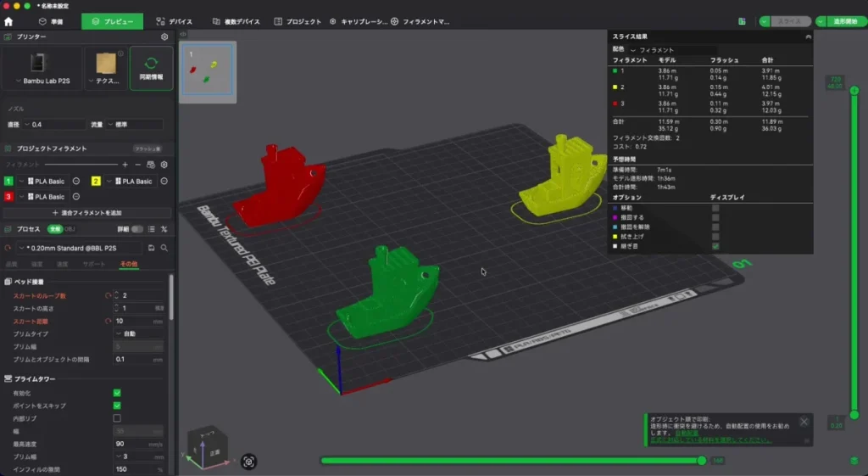Collapse the スライス結果 panel

point(808,36)
